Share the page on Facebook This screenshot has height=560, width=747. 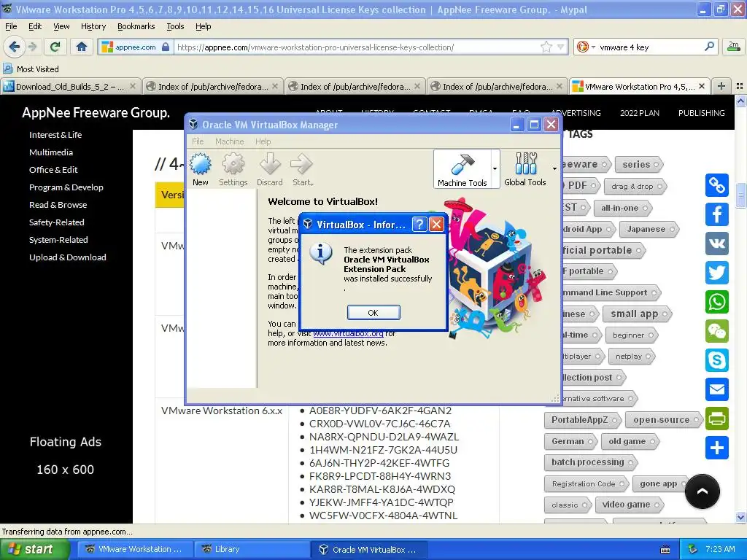(x=717, y=215)
